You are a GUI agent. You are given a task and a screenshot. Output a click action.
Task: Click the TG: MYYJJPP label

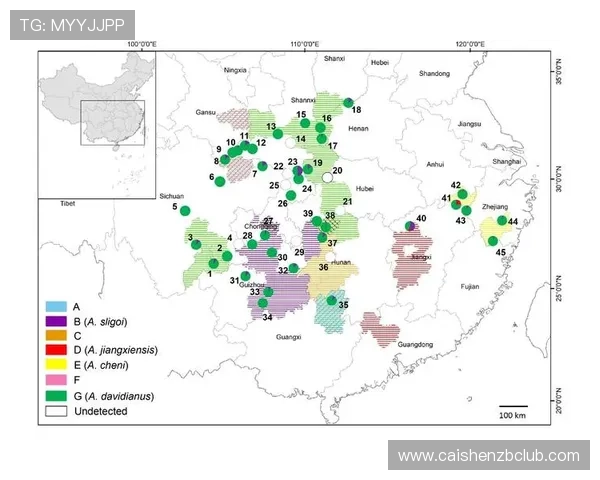(x=71, y=24)
